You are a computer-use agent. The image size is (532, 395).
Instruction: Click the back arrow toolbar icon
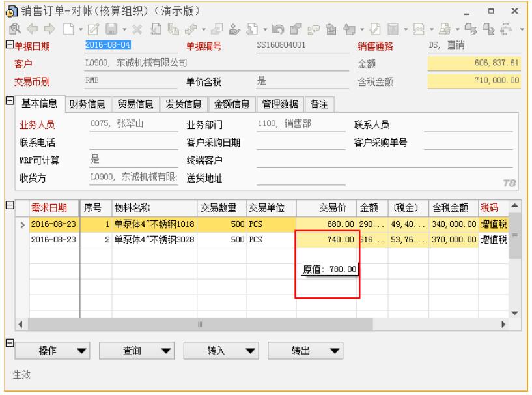(31, 29)
